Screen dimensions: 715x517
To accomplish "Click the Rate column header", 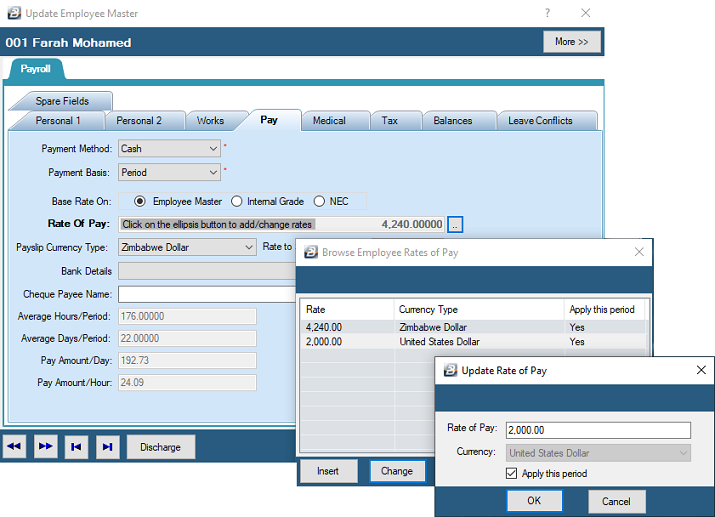I will click(x=347, y=309).
